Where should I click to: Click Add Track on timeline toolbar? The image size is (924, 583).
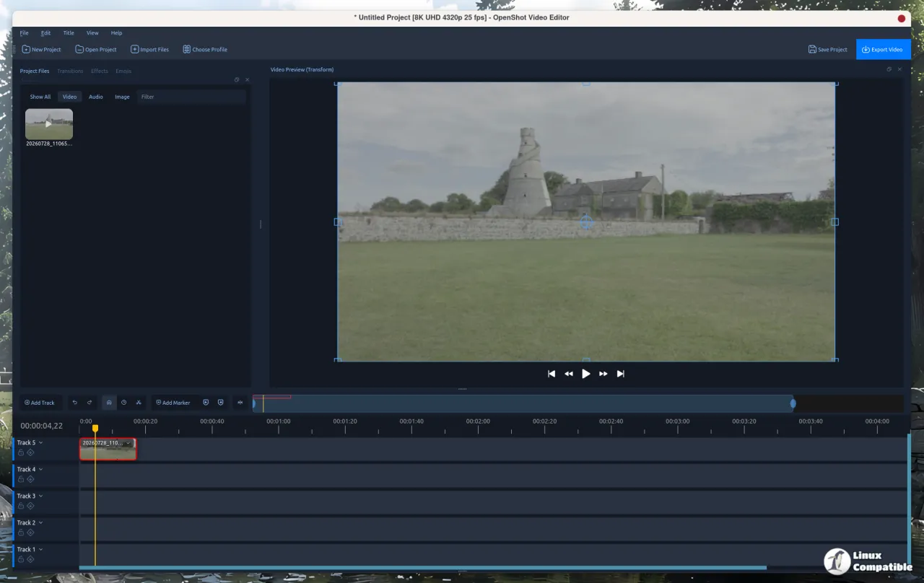click(40, 403)
